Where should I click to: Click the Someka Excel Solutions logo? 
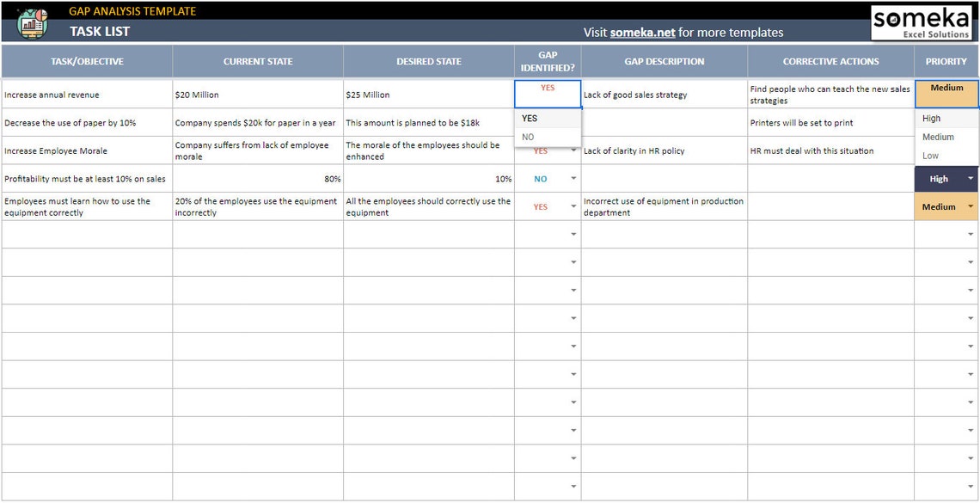pos(922,21)
